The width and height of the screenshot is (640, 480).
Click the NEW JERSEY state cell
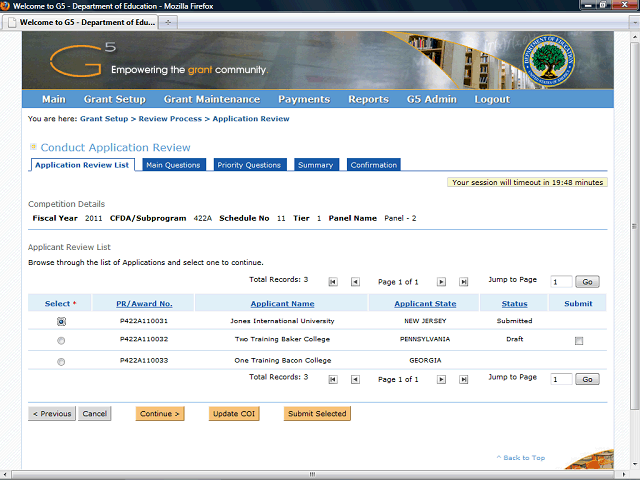click(x=425, y=321)
